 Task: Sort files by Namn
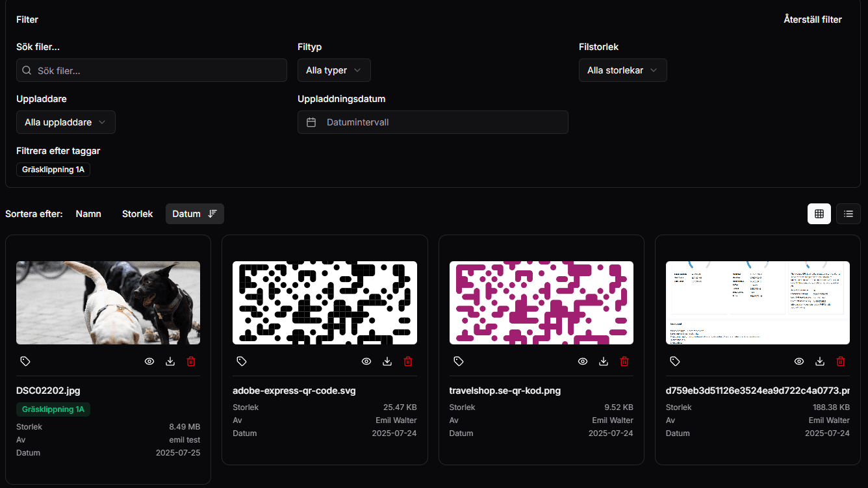click(88, 214)
